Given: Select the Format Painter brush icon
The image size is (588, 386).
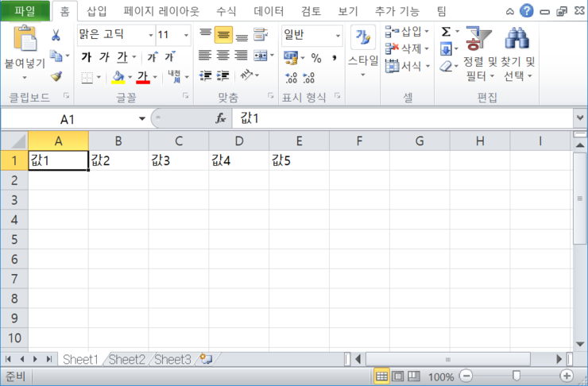Looking at the screenshot, I should (56, 76).
